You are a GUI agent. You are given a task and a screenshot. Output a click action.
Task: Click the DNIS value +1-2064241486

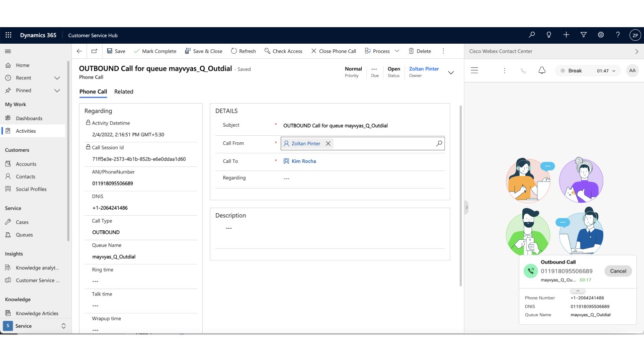pos(110,208)
